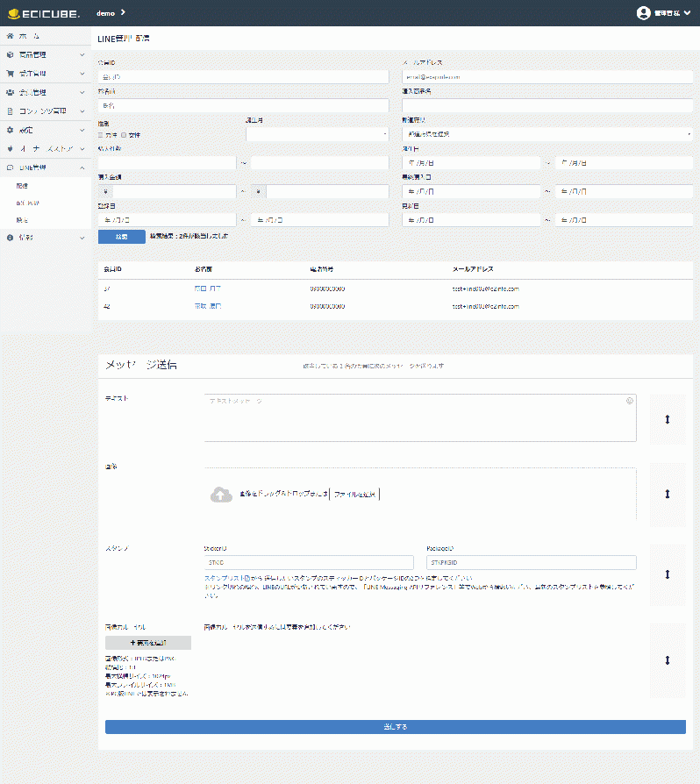The height and width of the screenshot is (784, 700).
Task: Click the blue send message button
Action: [396, 727]
